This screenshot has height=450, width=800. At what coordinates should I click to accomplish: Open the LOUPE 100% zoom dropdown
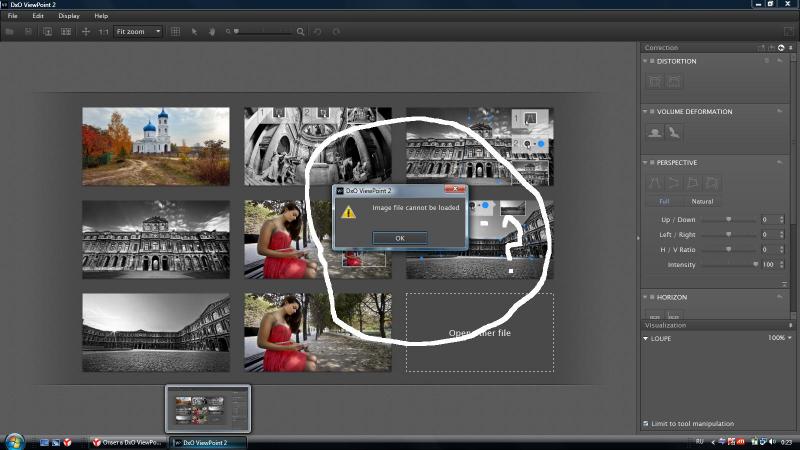780,338
